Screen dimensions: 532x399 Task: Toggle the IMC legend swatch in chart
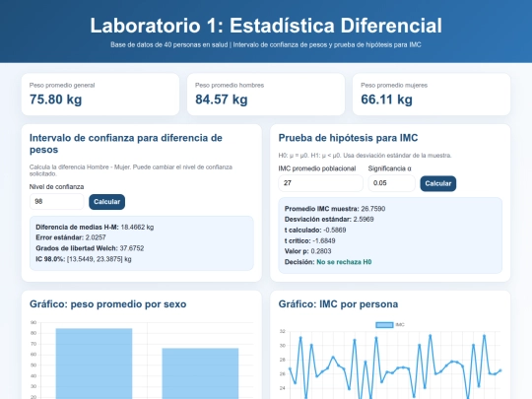click(384, 325)
